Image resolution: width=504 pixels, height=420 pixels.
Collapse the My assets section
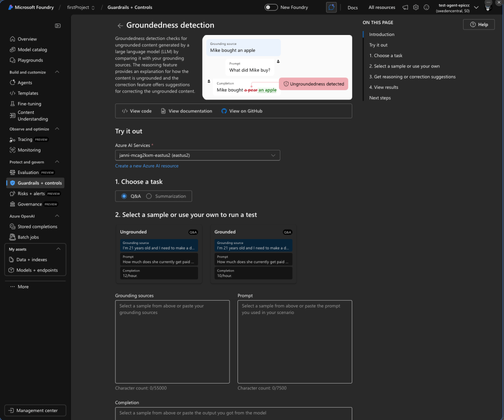[x=59, y=249]
